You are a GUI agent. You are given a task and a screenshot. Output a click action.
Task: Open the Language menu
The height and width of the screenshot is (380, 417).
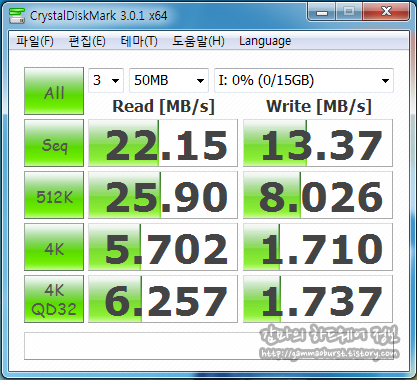[x=265, y=41]
